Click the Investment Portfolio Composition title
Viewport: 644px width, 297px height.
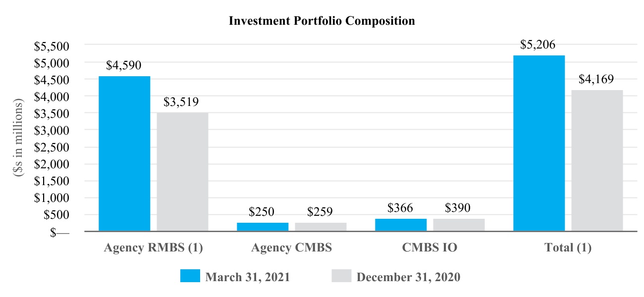(x=322, y=21)
